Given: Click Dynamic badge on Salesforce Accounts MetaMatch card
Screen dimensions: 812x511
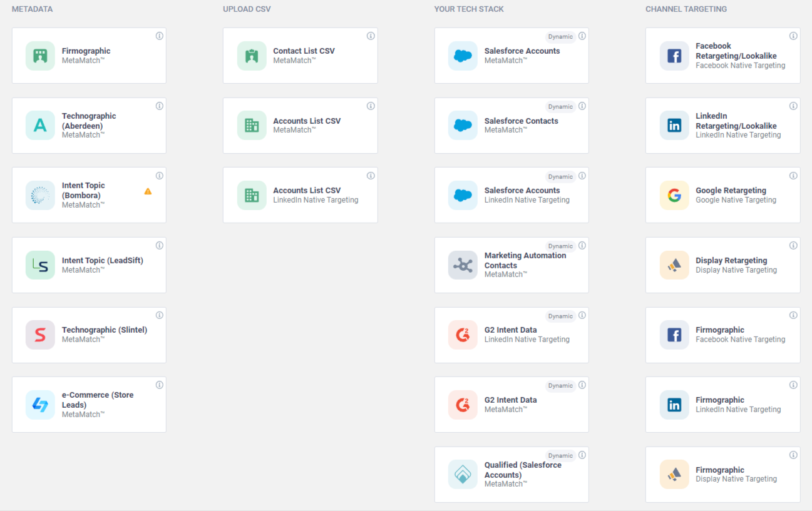Looking at the screenshot, I should pyautogui.click(x=560, y=37).
